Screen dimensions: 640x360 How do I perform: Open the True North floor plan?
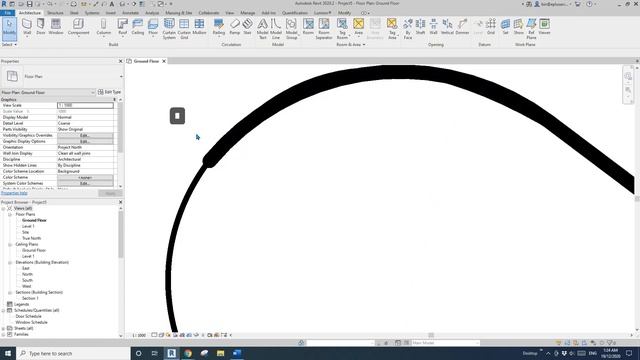[31, 238]
